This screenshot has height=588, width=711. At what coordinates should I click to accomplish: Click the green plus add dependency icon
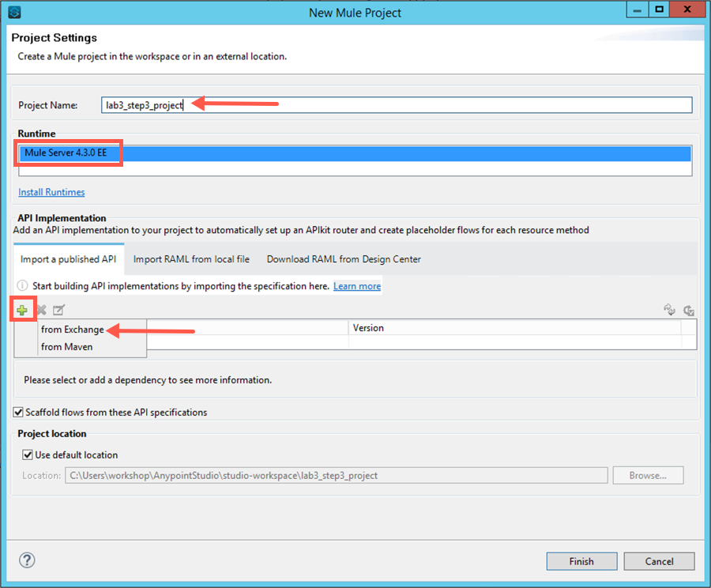tap(22, 311)
